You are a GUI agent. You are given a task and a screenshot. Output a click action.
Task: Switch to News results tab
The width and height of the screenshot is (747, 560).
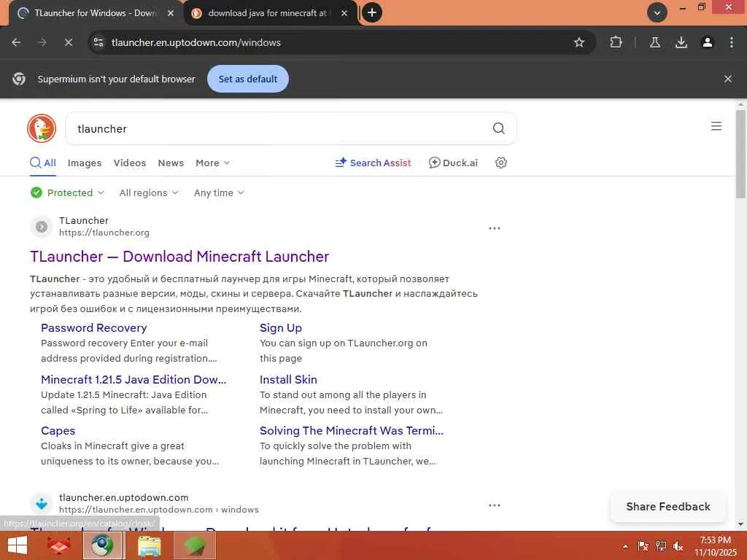(171, 163)
